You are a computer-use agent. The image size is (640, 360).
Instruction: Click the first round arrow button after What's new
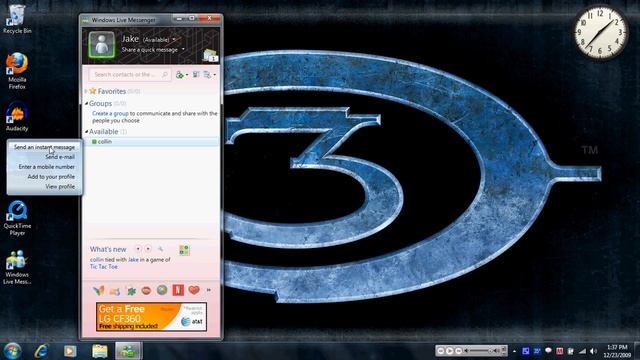coord(138,249)
